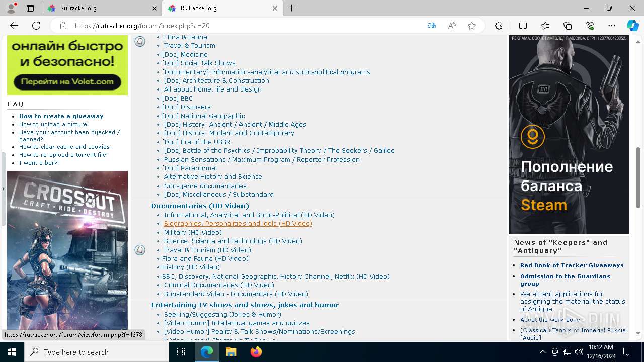
Task: Open Browser essentials heart icon
Action: tap(590, 26)
